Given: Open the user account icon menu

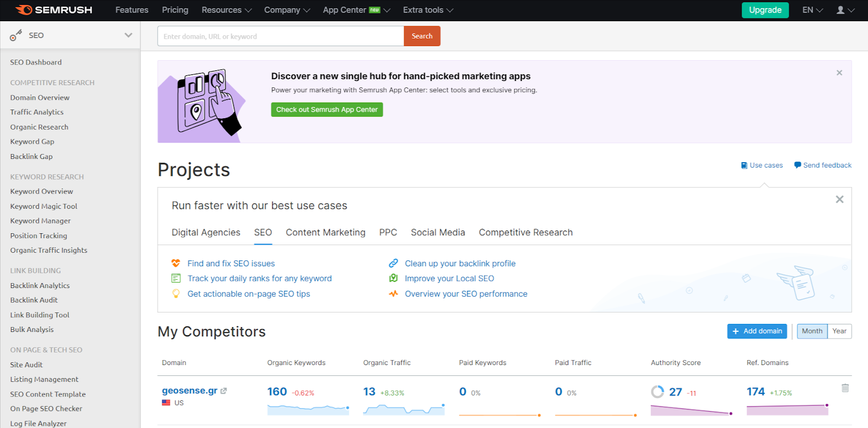Looking at the screenshot, I should [x=845, y=10].
